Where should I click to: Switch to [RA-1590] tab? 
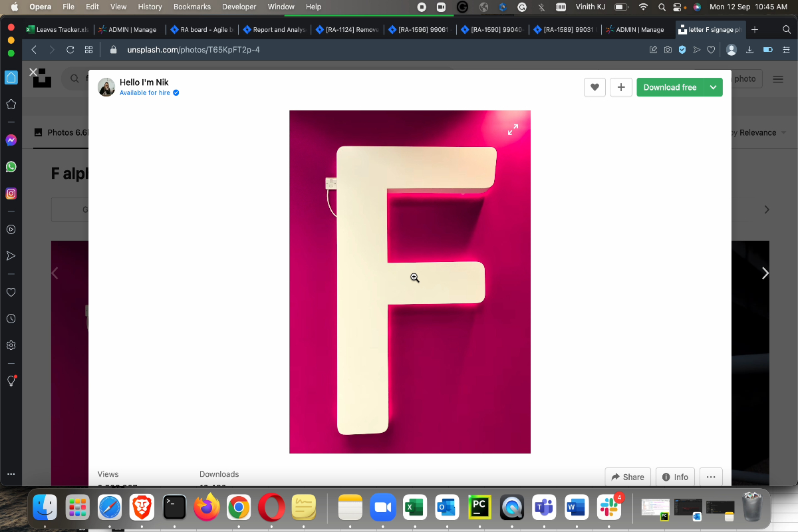pyautogui.click(x=493, y=29)
